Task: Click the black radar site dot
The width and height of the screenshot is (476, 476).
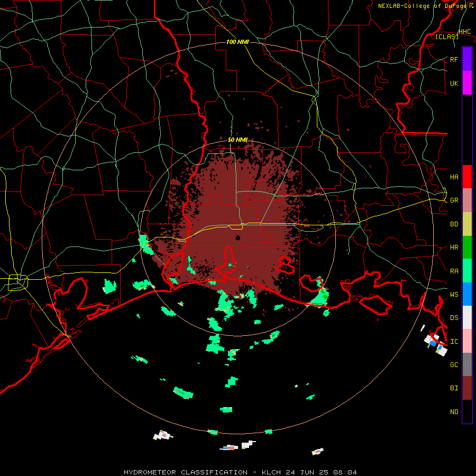Action: [238, 237]
